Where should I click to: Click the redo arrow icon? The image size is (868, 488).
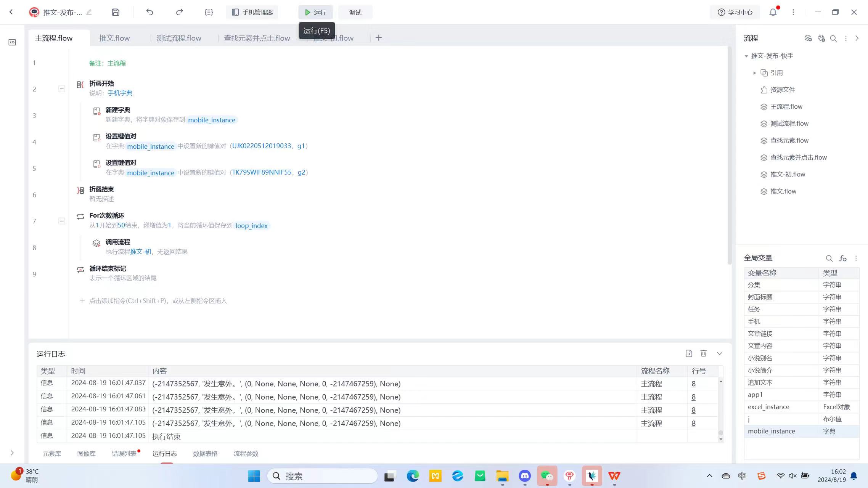point(179,12)
